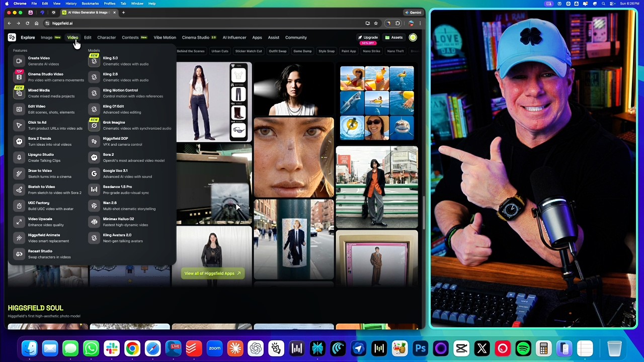Select the Grok Imagine model icon

tap(94, 125)
